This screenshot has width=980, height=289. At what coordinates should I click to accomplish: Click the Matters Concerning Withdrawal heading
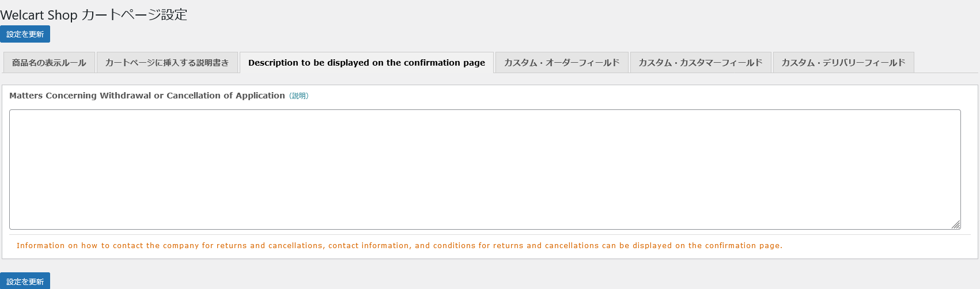pyautogui.click(x=147, y=96)
